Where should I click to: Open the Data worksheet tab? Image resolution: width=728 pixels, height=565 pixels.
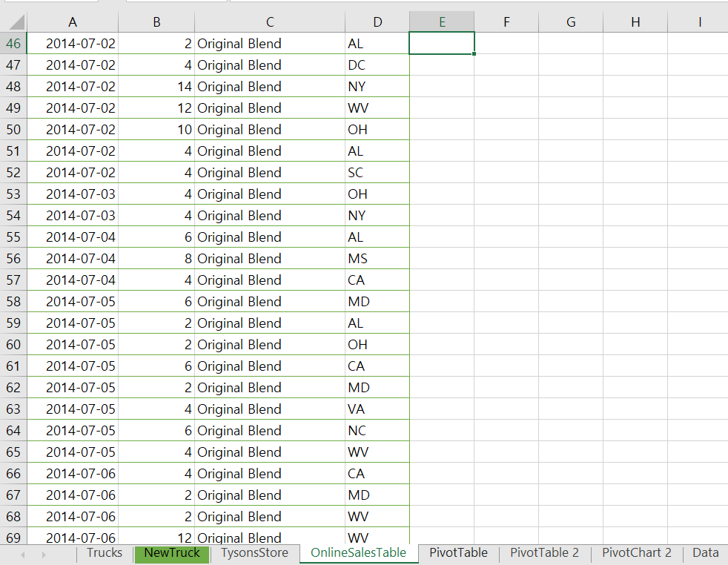(x=705, y=553)
